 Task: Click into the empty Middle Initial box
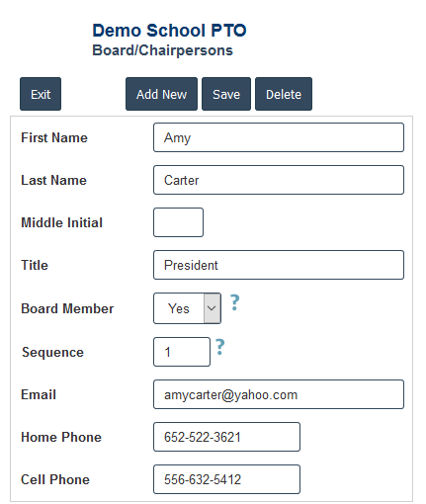(x=178, y=222)
